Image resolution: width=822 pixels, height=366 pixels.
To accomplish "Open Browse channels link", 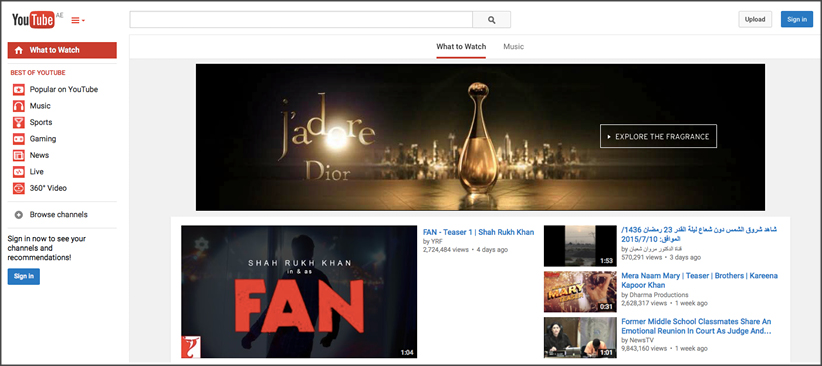I will (59, 214).
